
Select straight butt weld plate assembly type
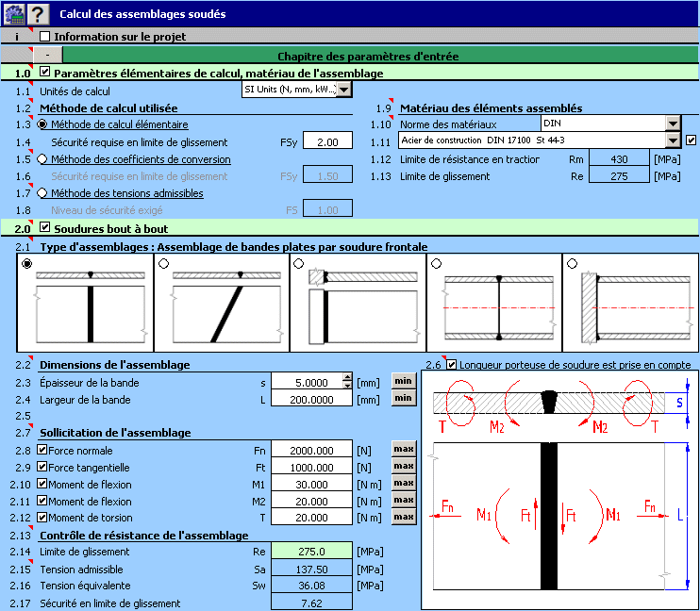(27, 264)
